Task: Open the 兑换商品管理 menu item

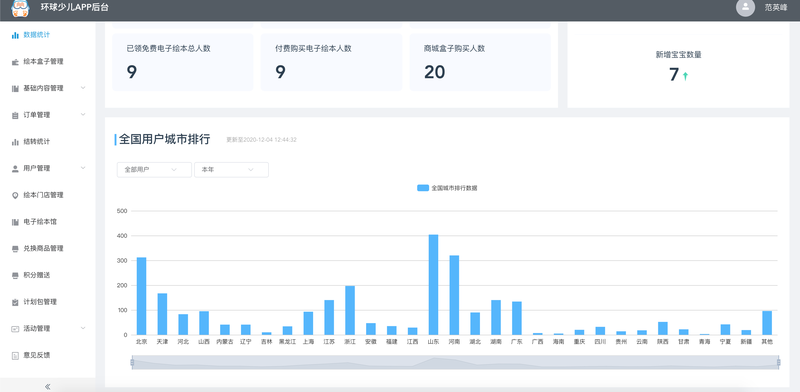Action: (x=47, y=249)
